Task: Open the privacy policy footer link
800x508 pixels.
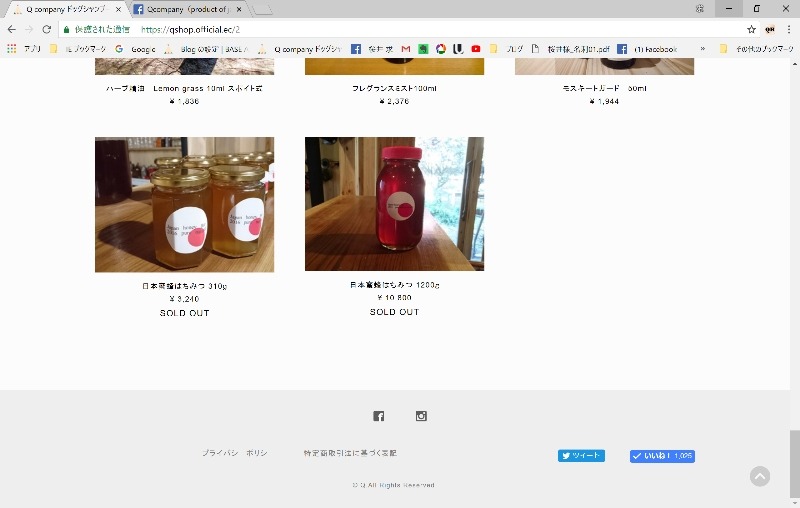Action: coord(235,453)
